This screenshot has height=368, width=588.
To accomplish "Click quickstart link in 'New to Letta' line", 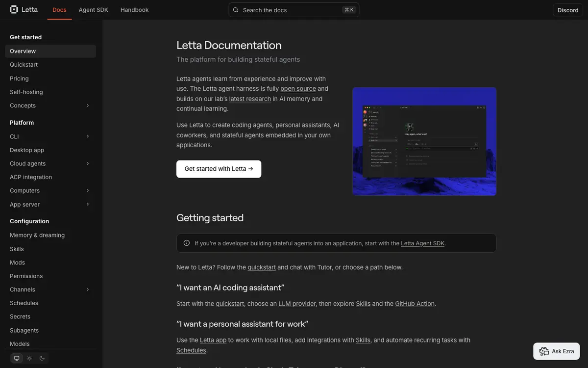I will 262,267.
